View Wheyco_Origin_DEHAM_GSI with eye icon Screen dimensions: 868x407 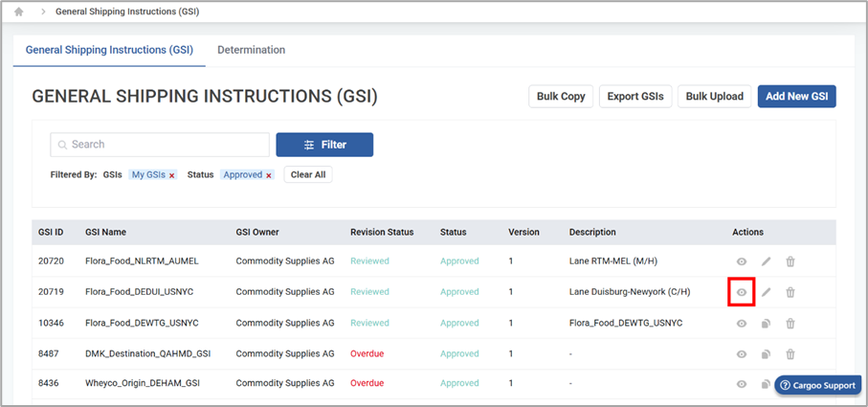742,384
